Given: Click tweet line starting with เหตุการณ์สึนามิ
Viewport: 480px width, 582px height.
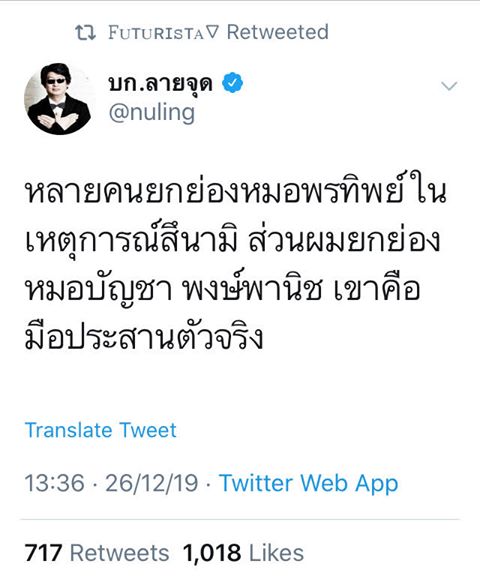Looking at the screenshot, I should tap(233, 240).
